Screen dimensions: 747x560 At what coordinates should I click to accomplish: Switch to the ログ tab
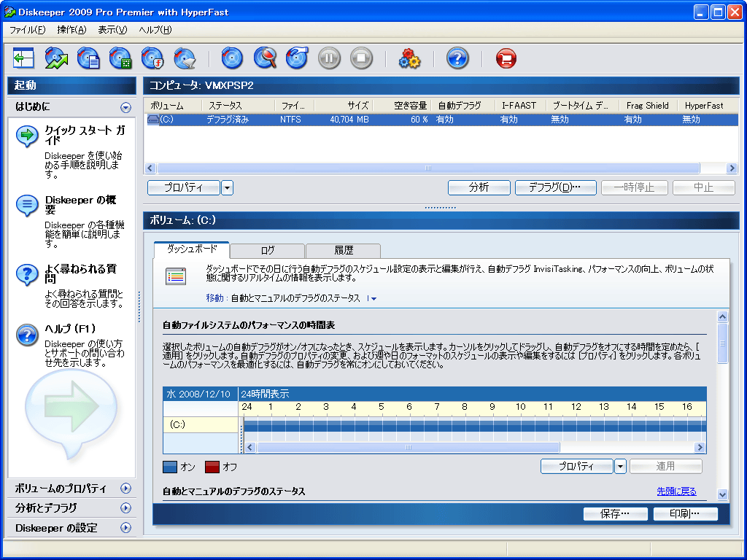(267, 251)
